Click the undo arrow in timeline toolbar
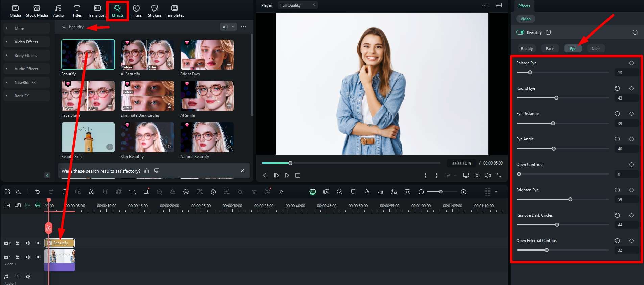The width and height of the screenshot is (644, 285). tap(38, 192)
